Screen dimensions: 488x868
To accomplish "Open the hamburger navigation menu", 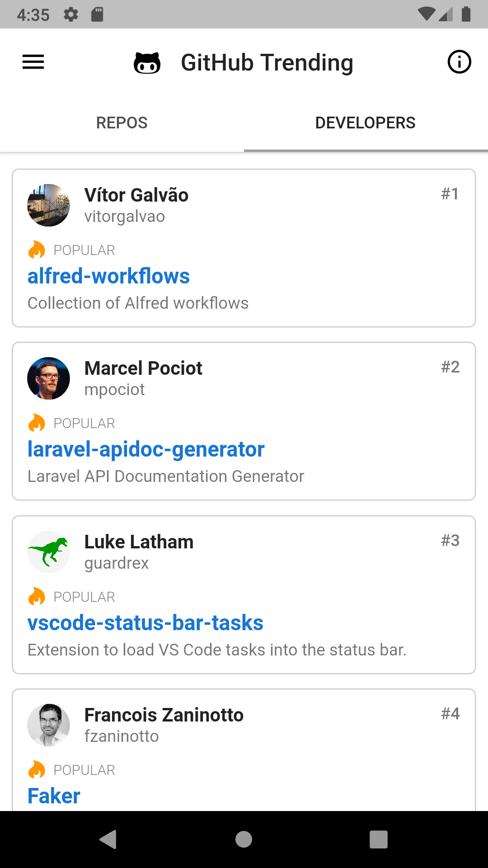I will 33,62.
